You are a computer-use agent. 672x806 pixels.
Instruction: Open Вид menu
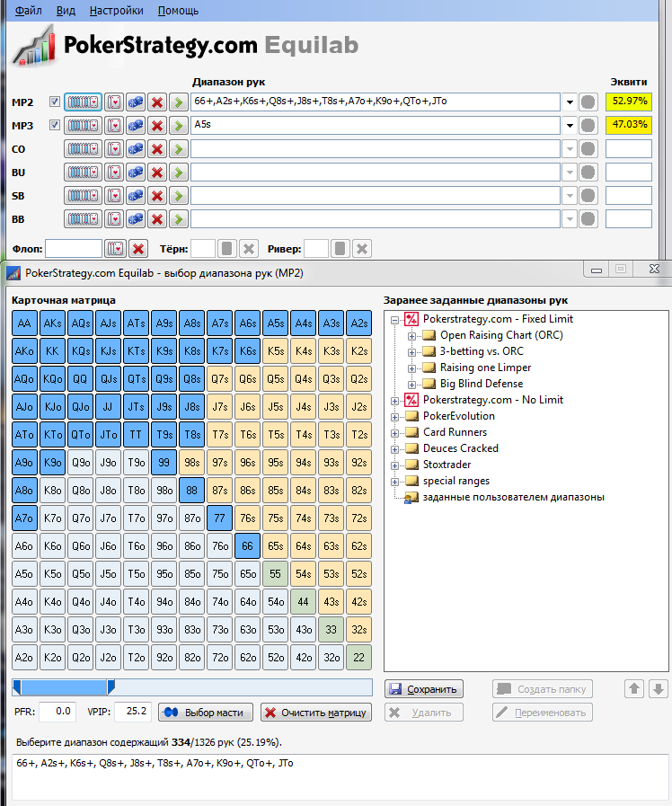tap(66, 10)
